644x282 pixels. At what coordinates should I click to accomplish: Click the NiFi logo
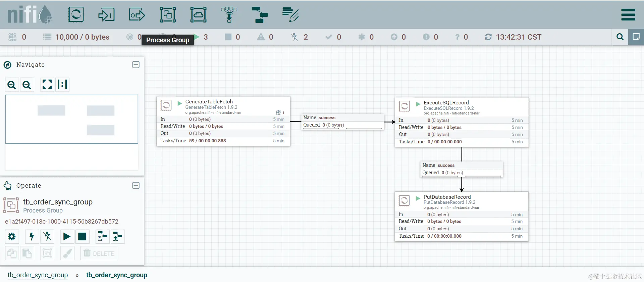[30, 15]
